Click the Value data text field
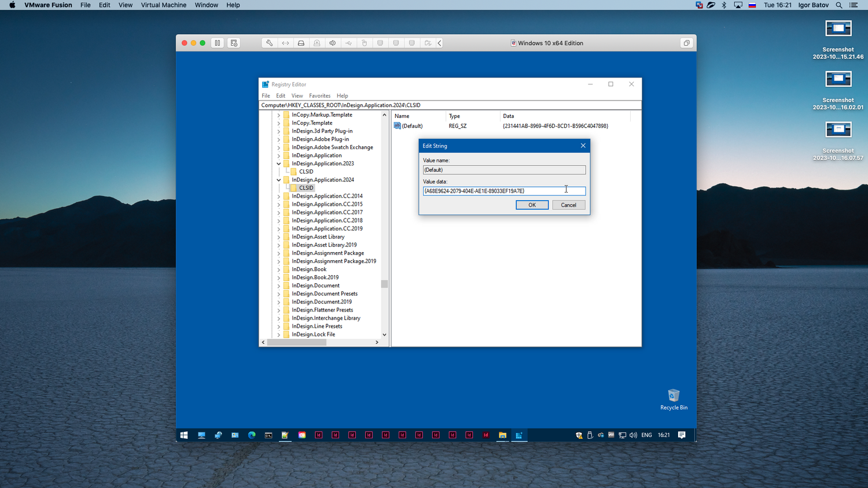Viewport: 868px width, 488px height. tap(503, 191)
